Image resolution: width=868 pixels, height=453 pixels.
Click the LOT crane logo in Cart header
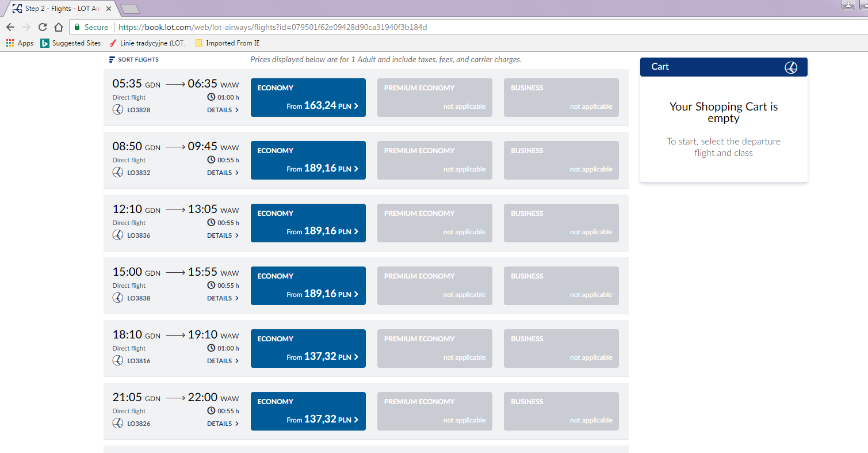coord(791,67)
